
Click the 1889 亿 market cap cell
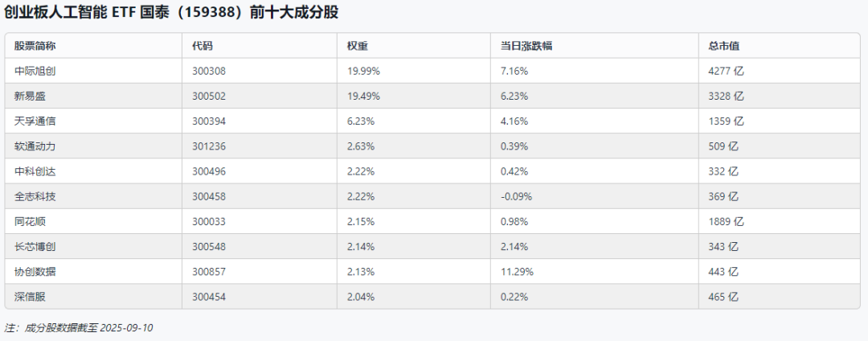coord(727,221)
